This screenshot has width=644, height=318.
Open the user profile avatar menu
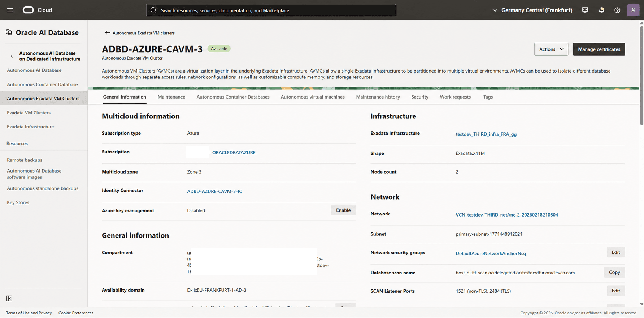633,10
